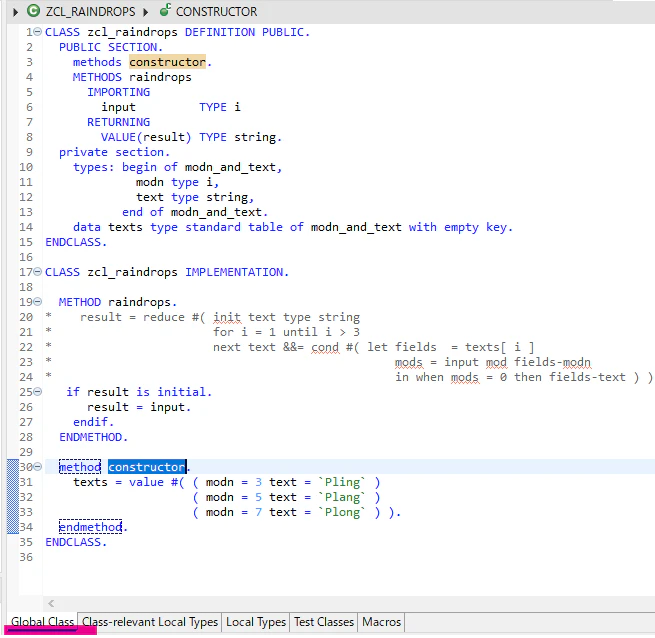Click 'ENDMETHOD' on line 28

(x=91, y=437)
